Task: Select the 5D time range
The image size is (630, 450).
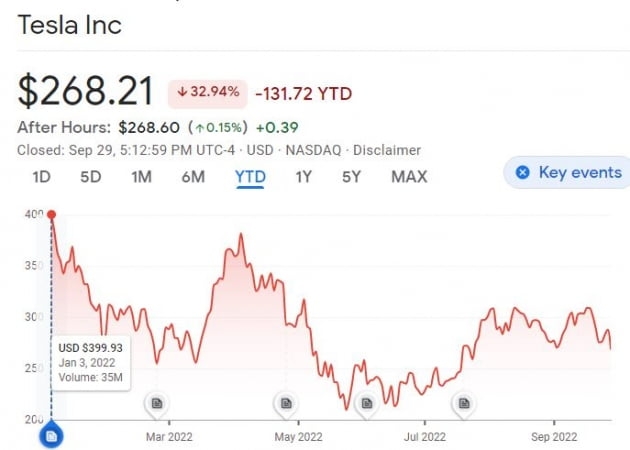Action: click(91, 177)
